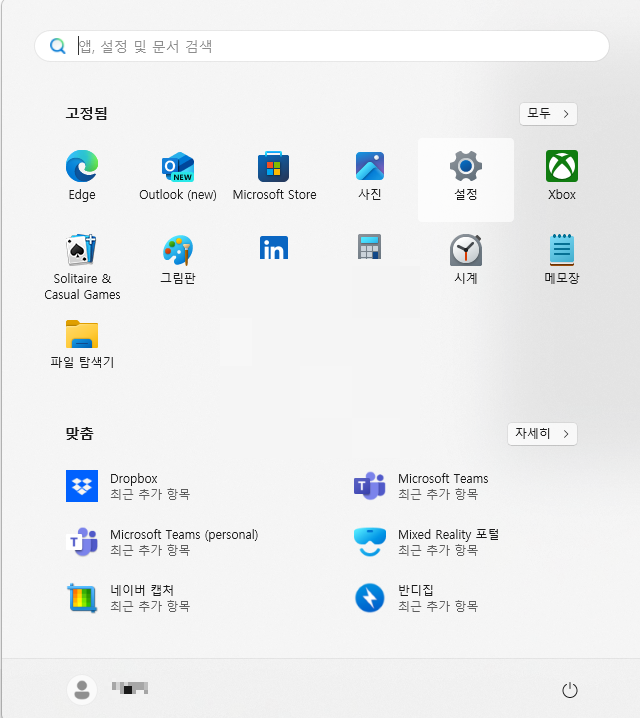
Task: Launch the 메모장 (Notepad) app
Action: (562, 260)
